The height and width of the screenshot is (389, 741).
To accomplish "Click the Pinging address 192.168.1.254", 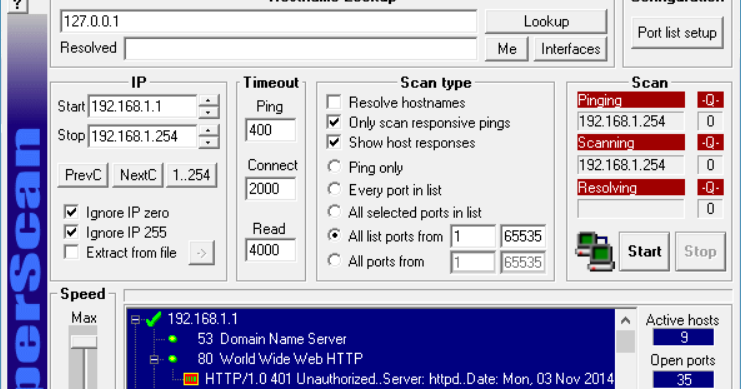I will tap(630, 121).
